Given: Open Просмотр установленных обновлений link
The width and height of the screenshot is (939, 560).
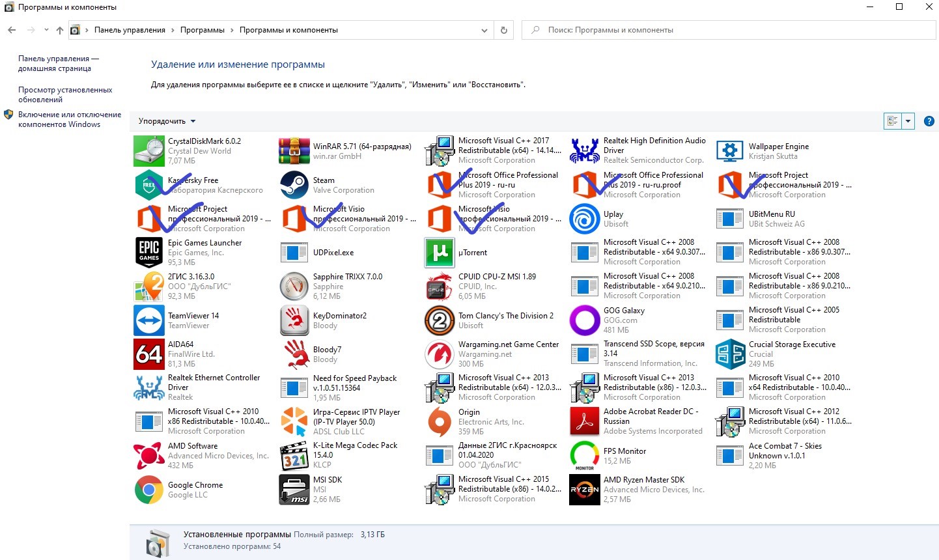Looking at the screenshot, I should coord(65,94).
